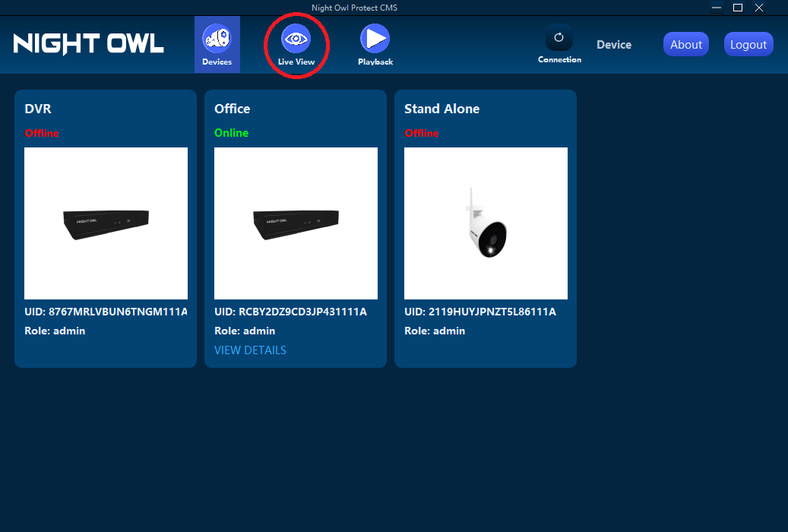This screenshot has width=788, height=532.
Task: Open the Device menu
Action: (x=614, y=45)
